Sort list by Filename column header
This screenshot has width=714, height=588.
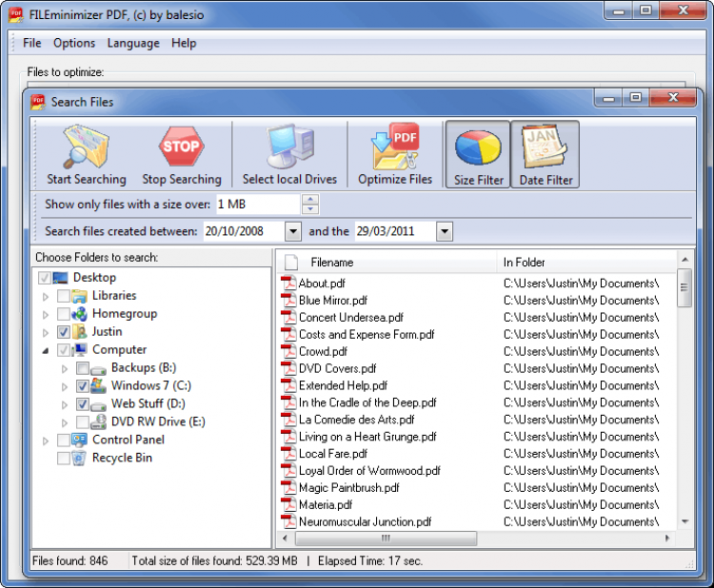click(x=331, y=263)
